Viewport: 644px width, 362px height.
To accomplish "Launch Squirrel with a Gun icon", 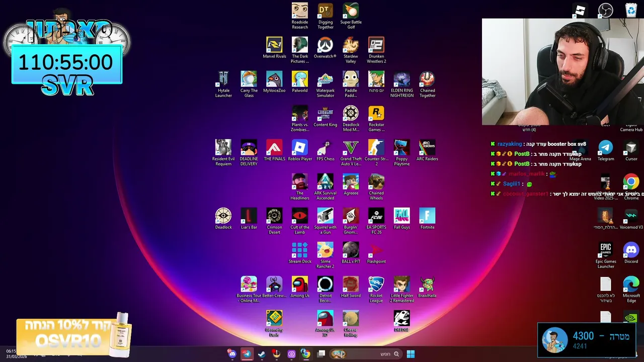I will click(325, 221).
